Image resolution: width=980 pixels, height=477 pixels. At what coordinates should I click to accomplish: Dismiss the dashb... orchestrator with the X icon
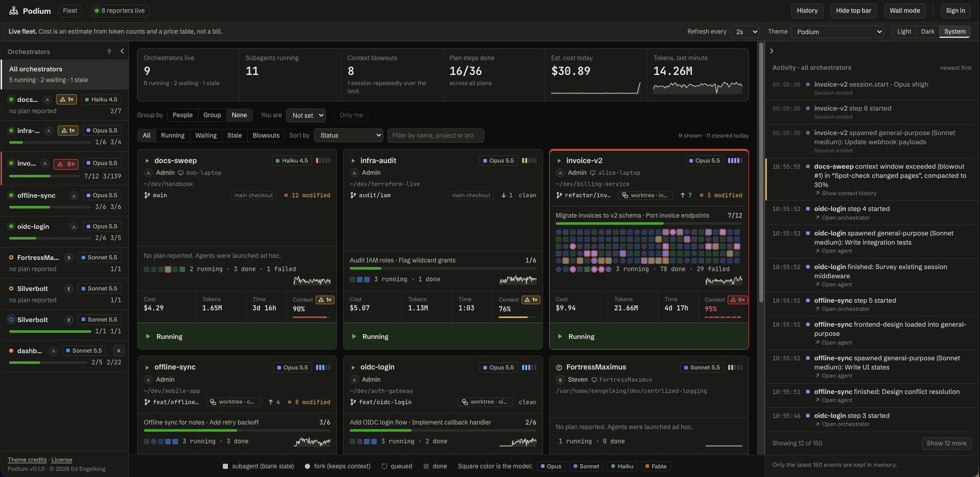coord(119,351)
